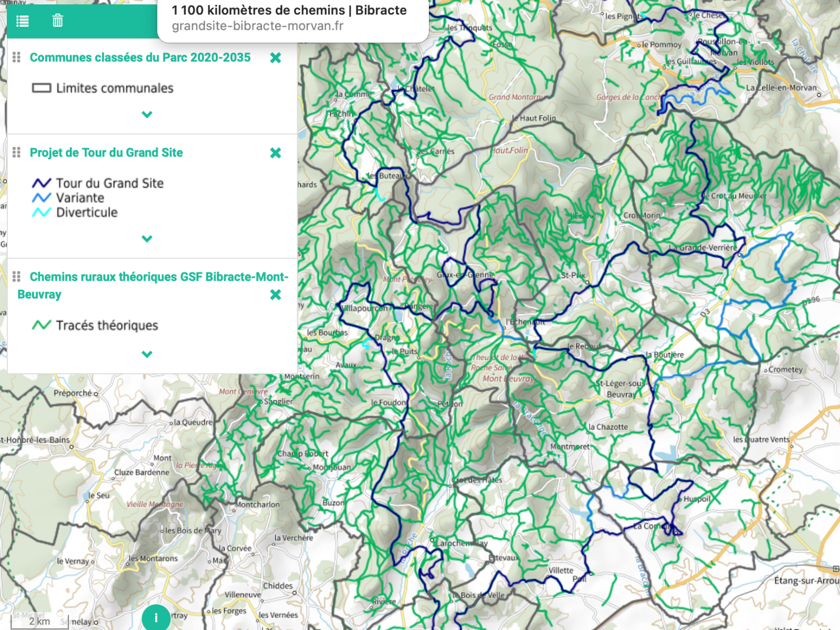Click the Tour du Grand Site legend swatch
The height and width of the screenshot is (630, 840).
[x=41, y=183]
